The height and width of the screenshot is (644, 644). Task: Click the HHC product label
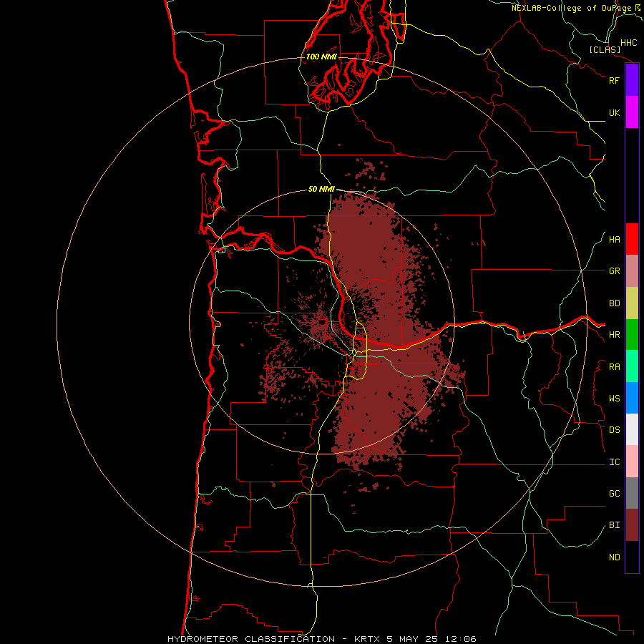click(x=629, y=43)
